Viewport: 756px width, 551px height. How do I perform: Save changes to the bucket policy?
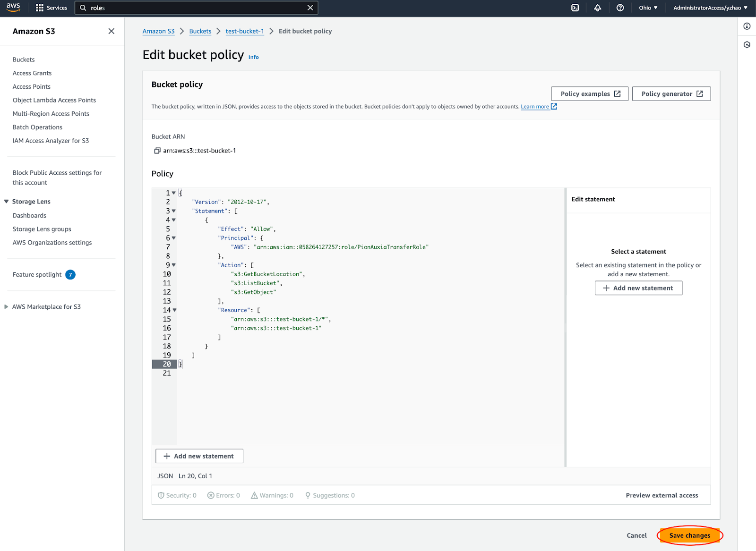[x=689, y=535]
